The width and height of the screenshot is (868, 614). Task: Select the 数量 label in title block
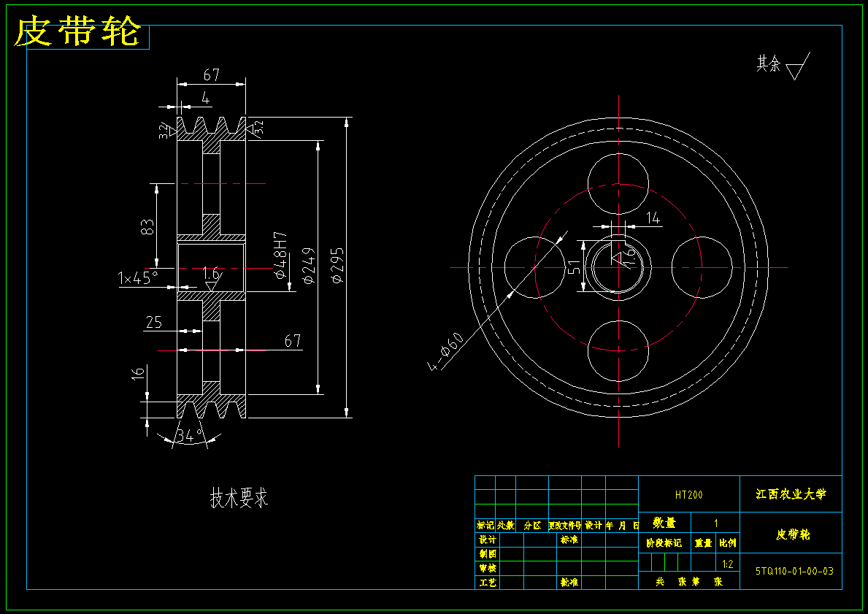coord(664,522)
